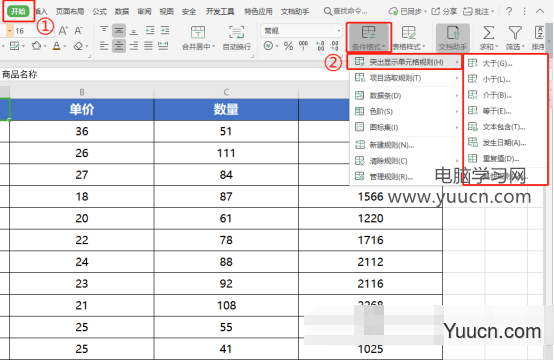Choose 管理规则 manage rules
The image size is (554, 361).
pyautogui.click(x=406, y=177)
